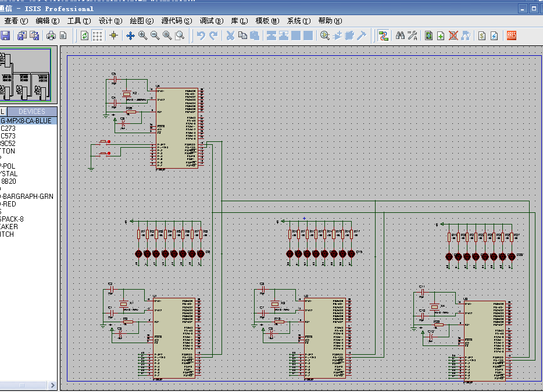Zoom to fit the entire sheet
Screen dimensions: 543x392
[x=167, y=35]
